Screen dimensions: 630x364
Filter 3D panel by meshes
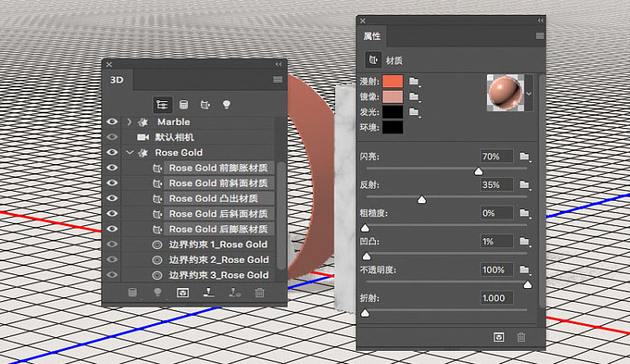[x=184, y=105]
